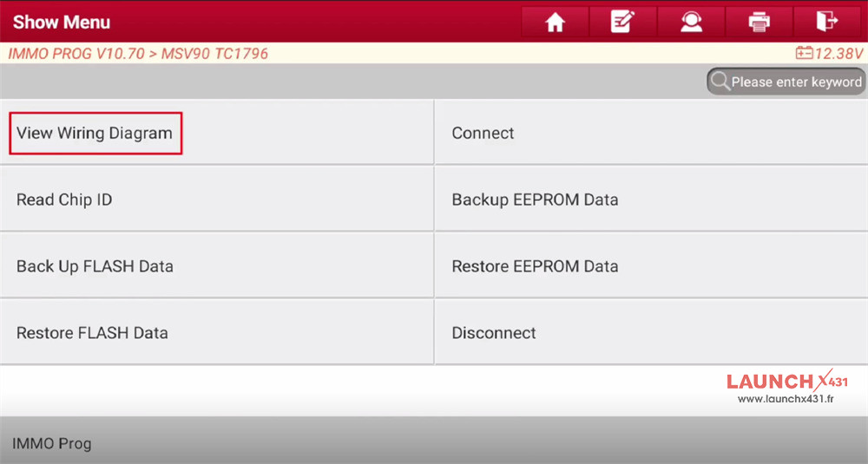This screenshot has height=464, width=868.
Task: Open the www.launchx431.fr link
Action: pos(786,399)
